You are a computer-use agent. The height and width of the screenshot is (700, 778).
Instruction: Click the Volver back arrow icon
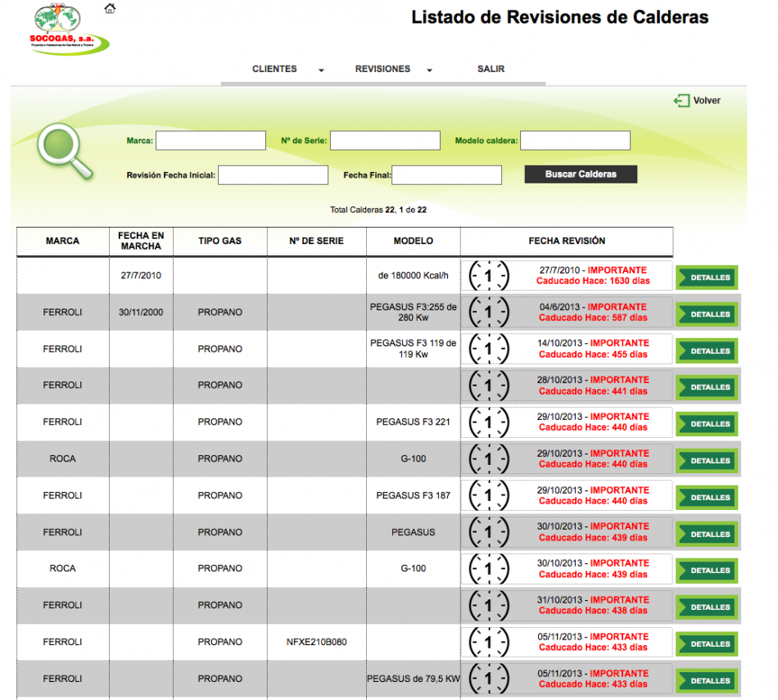click(681, 101)
